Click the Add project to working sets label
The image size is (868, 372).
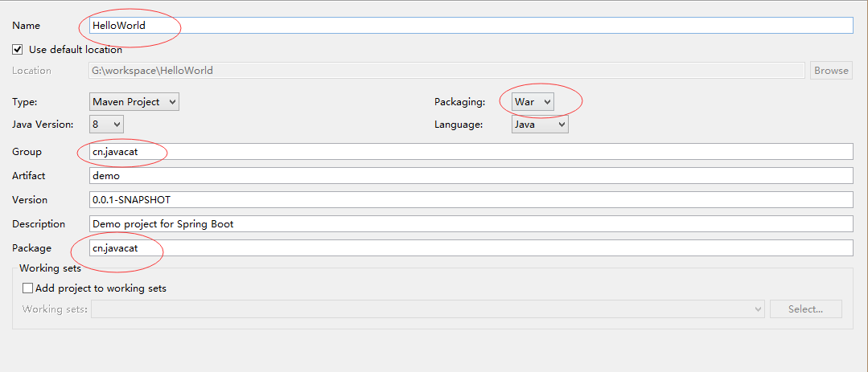pos(101,288)
